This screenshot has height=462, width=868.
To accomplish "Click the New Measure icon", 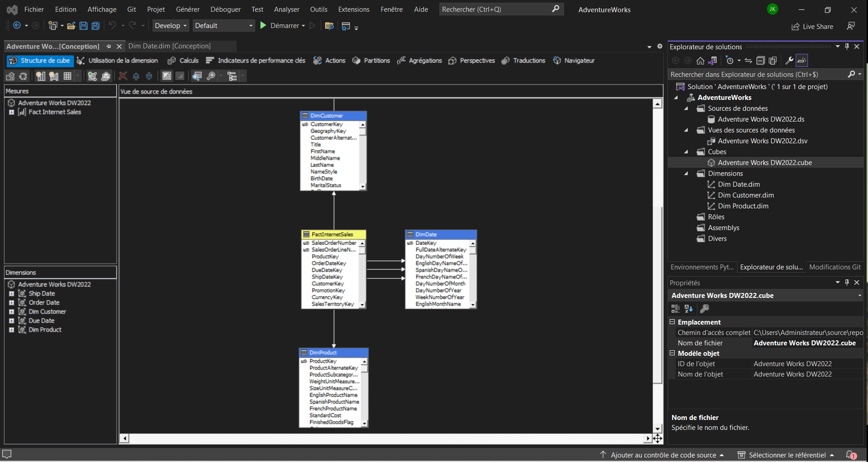I will pos(41,76).
